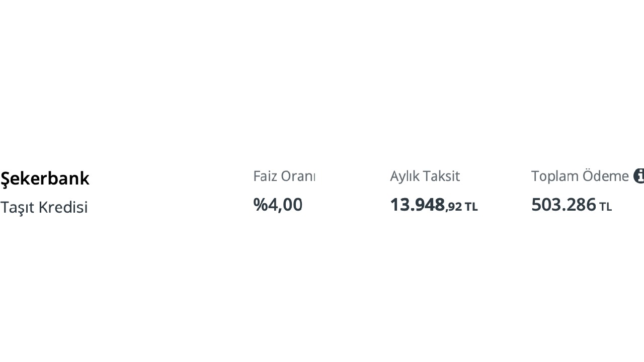Click the word Aylık in Aylık Taksit
This screenshot has height=362, width=644.
405,176
